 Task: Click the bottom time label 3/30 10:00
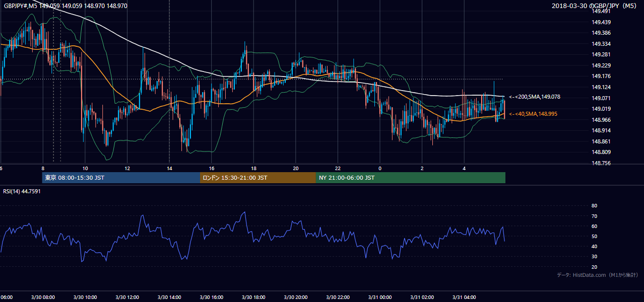coord(85,297)
